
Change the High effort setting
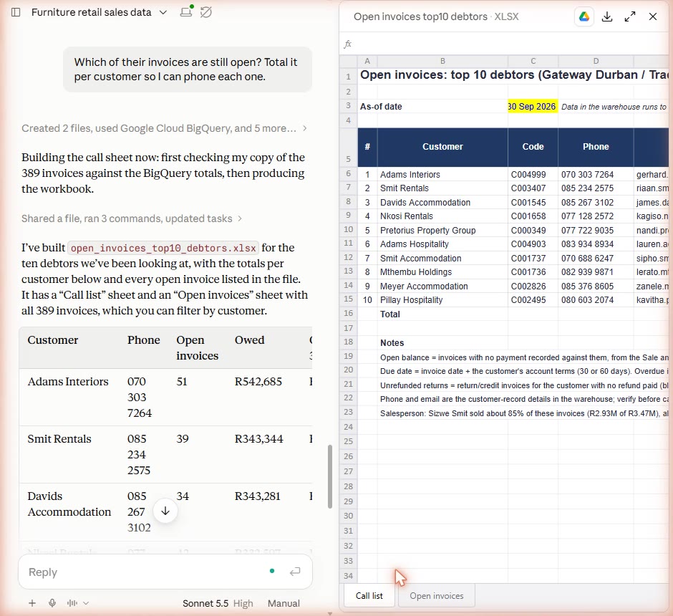[243, 603]
